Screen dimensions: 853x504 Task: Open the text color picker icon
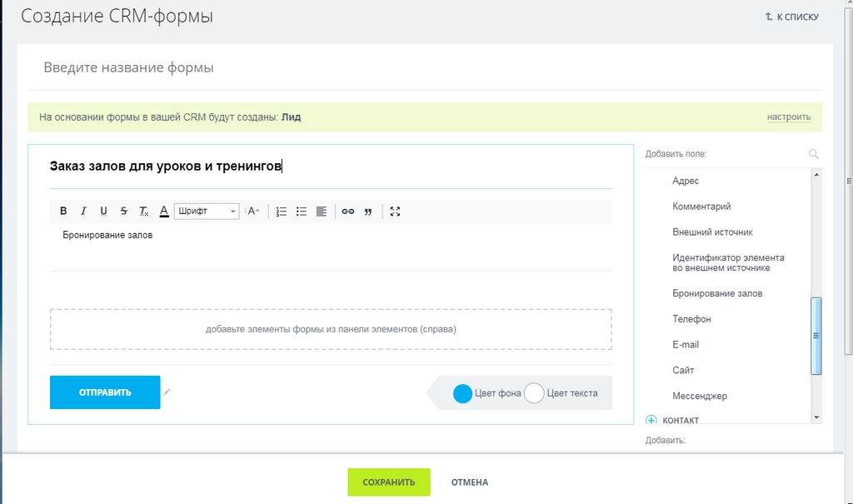pyautogui.click(x=164, y=211)
